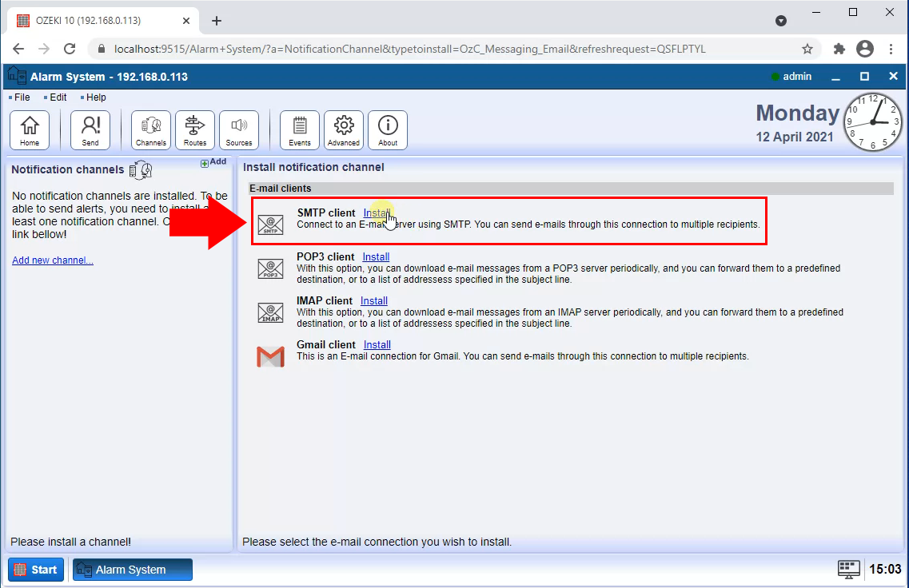Click the Start button in taskbar

coord(36,570)
